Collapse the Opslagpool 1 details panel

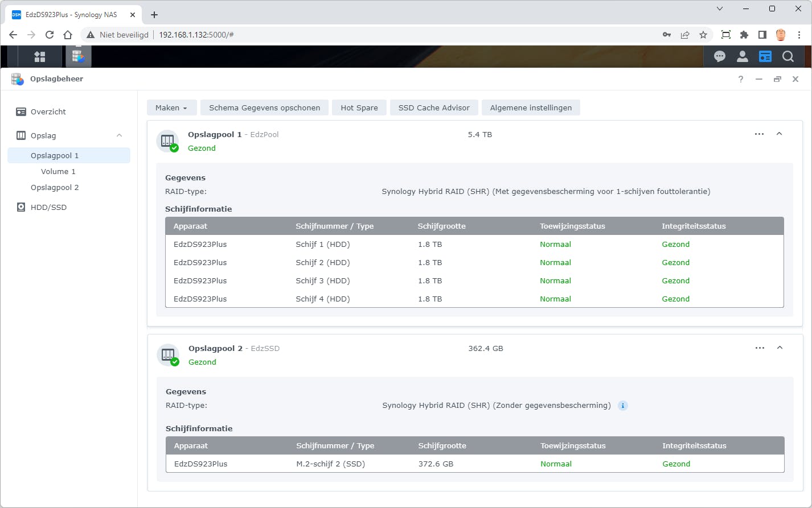[780, 134]
